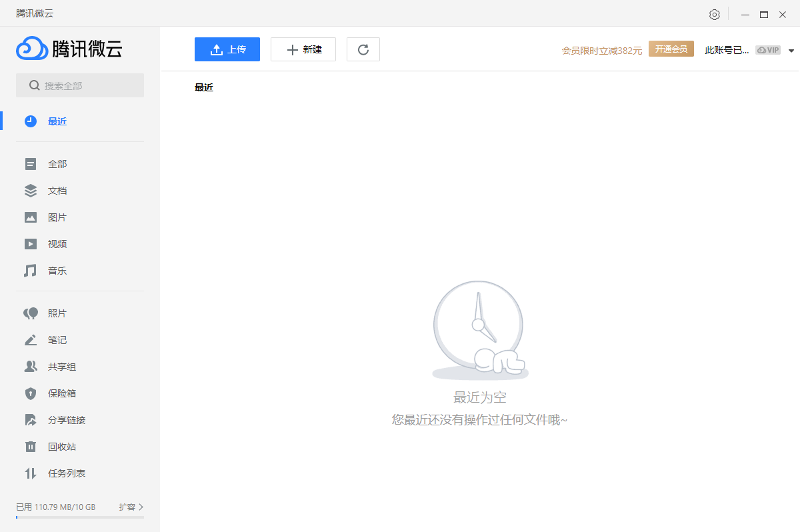Viewport: 800px width, 532px height.
Task: Click the 搜索全部 search field
Action: coord(80,85)
